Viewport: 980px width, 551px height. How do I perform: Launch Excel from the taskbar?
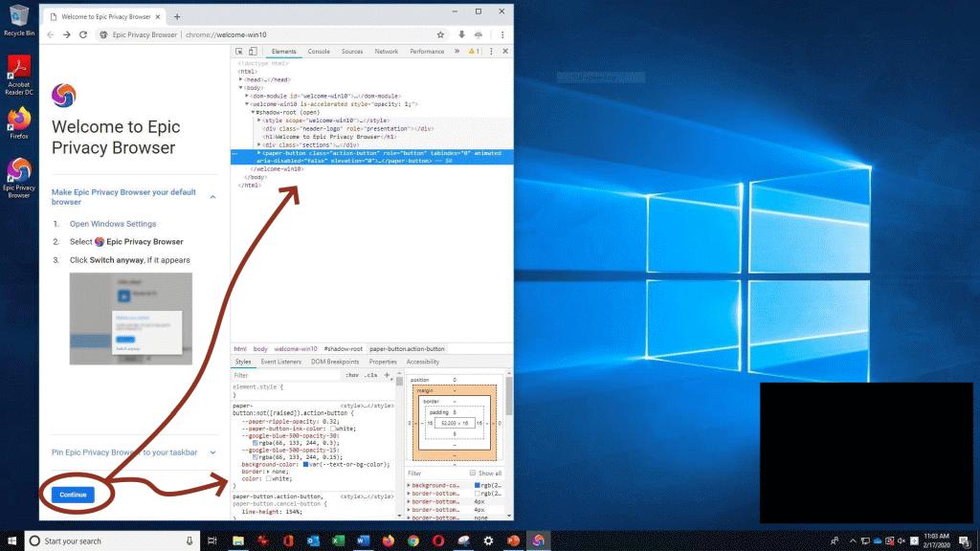(338, 541)
